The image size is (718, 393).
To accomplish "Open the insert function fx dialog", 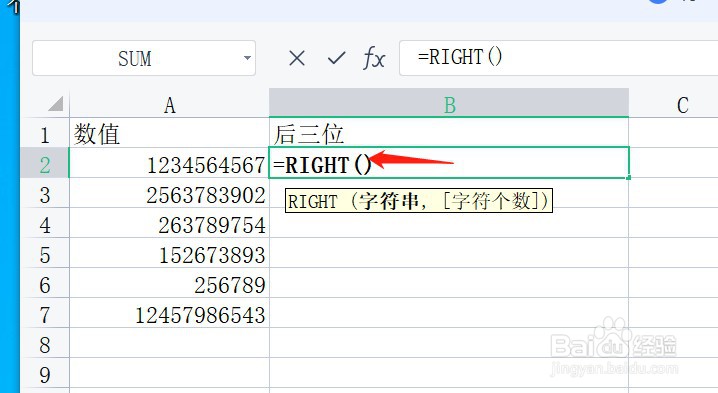I will pyautogui.click(x=374, y=59).
